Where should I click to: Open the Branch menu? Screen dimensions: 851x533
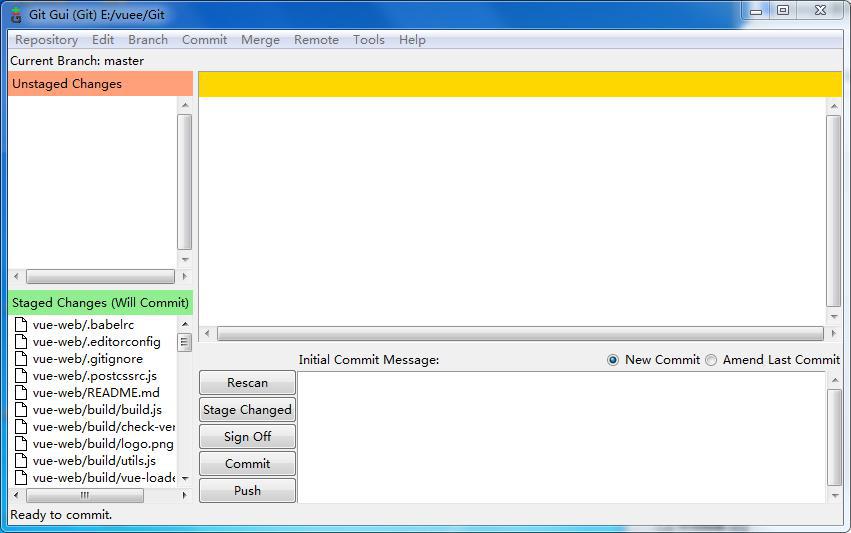click(x=148, y=40)
